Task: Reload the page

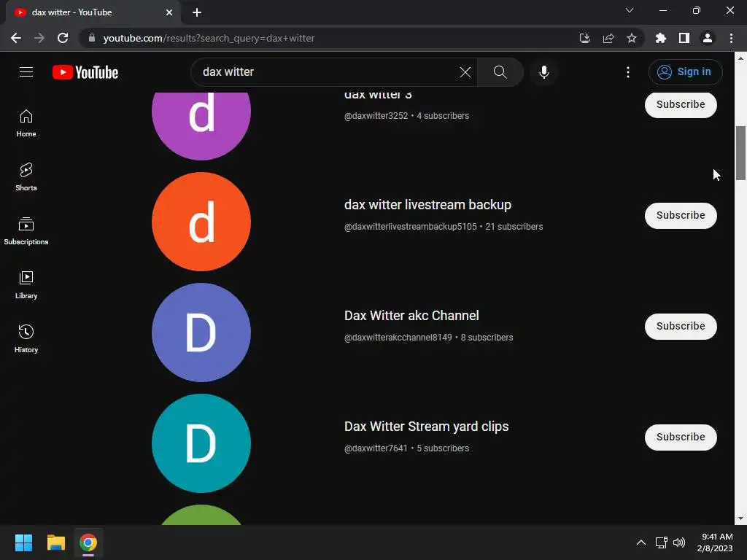Action: point(63,38)
